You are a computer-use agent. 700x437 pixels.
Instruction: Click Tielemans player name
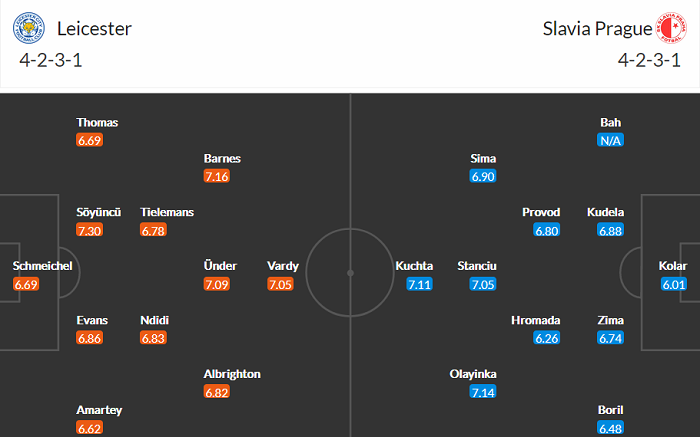tap(167, 212)
